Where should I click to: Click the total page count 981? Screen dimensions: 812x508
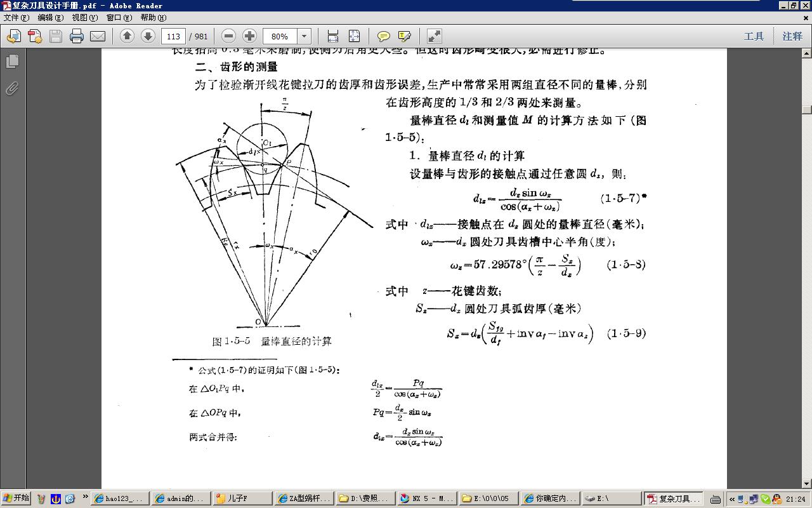tap(201, 36)
